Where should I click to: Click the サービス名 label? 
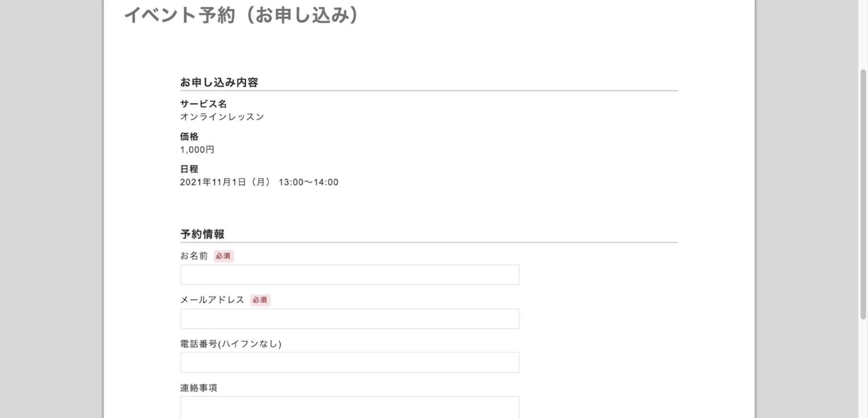point(203,104)
